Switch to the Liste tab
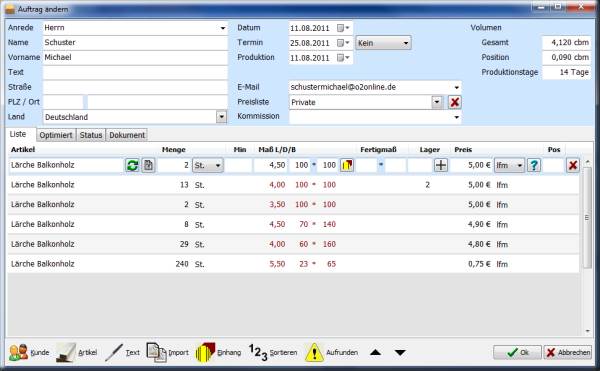Viewport: 600px width, 371px height. coord(18,134)
